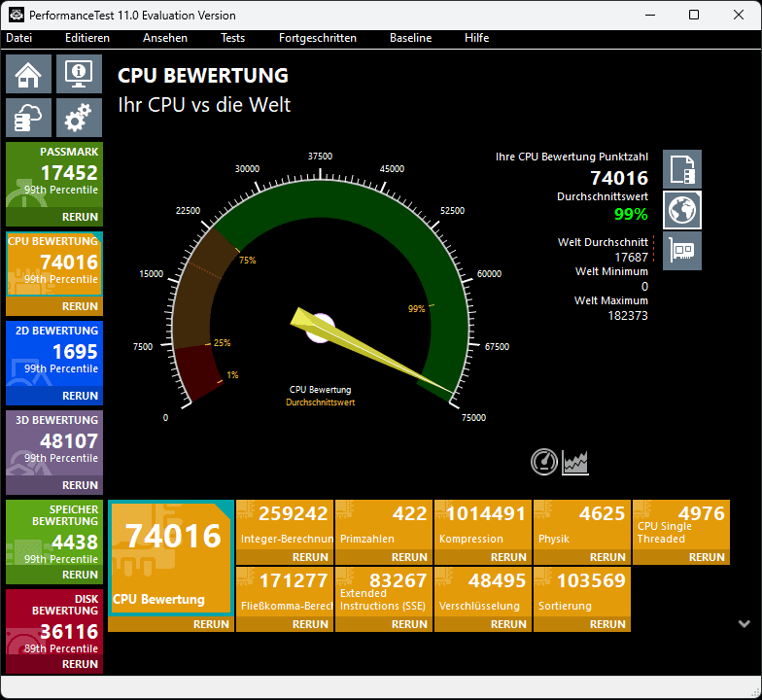
Task: Rerun the Primzahlen test
Action: (384, 557)
